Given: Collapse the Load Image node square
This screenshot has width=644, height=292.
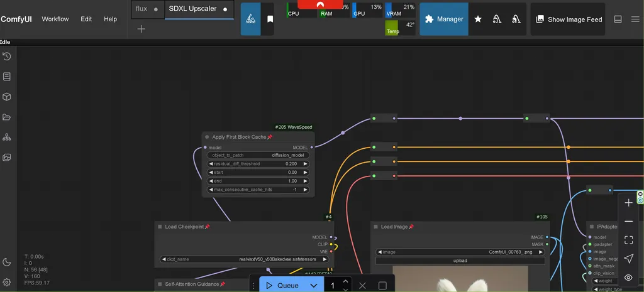Looking at the screenshot, I should [375, 227].
